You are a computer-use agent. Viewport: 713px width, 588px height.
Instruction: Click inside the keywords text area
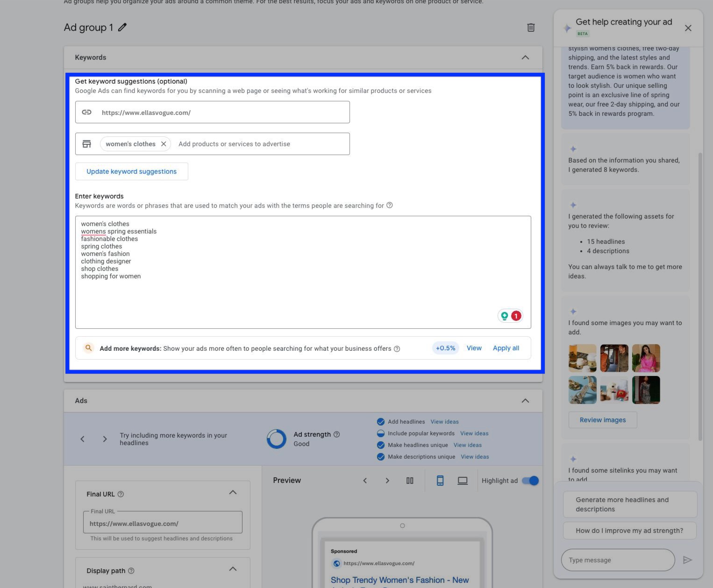pos(303,272)
